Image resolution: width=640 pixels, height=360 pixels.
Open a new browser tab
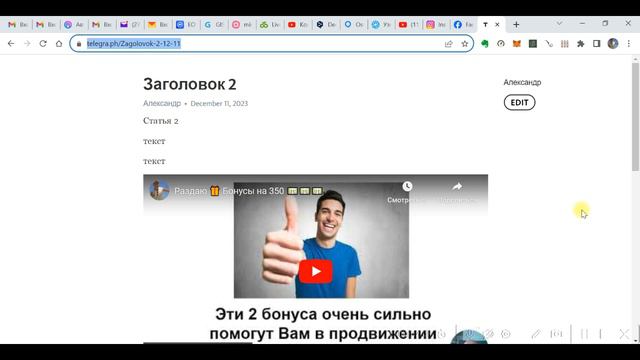516,25
